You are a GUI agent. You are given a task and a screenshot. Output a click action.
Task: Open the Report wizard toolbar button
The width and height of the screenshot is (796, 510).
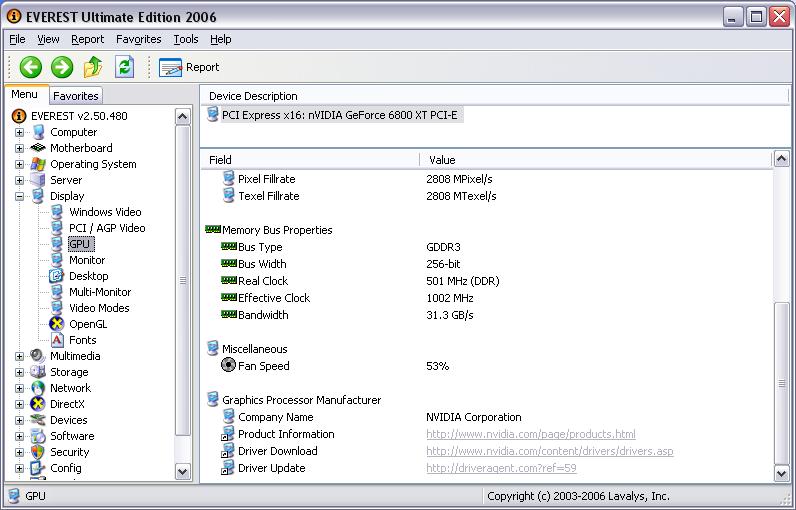tap(189, 67)
